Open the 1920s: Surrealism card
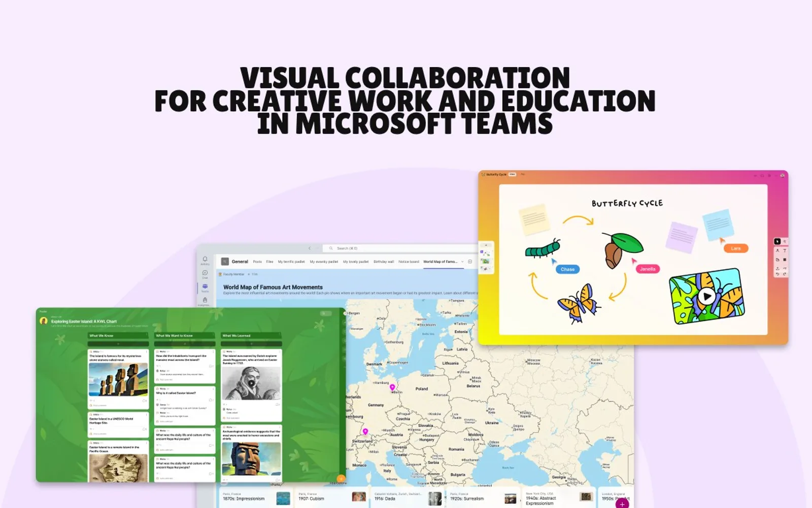Screen dimensions: 812x508 point(483,498)
